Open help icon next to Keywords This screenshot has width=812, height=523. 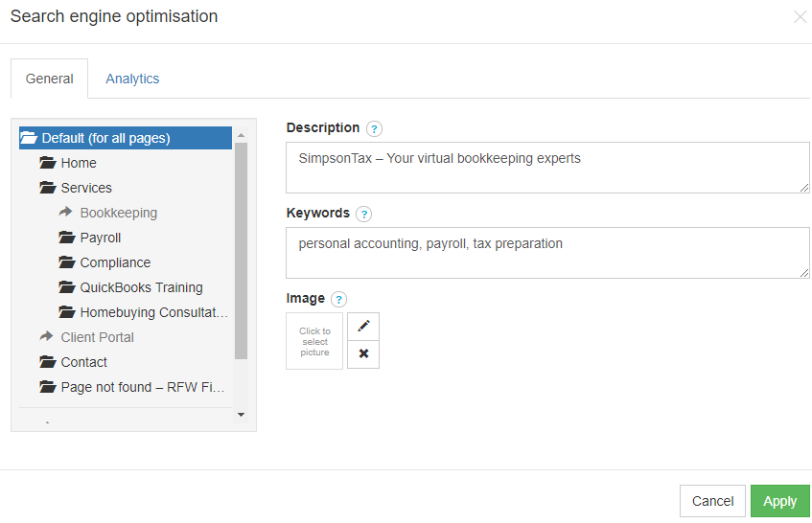tap(363, 215)
